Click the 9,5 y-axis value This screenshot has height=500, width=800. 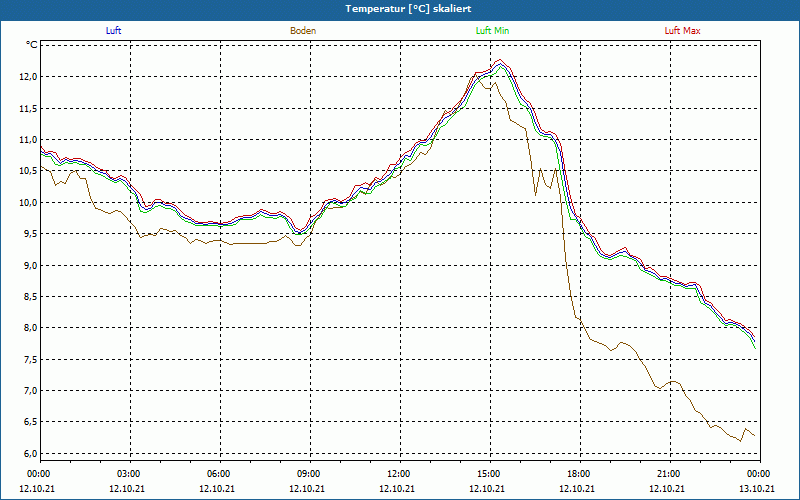(x=31, y=234)
